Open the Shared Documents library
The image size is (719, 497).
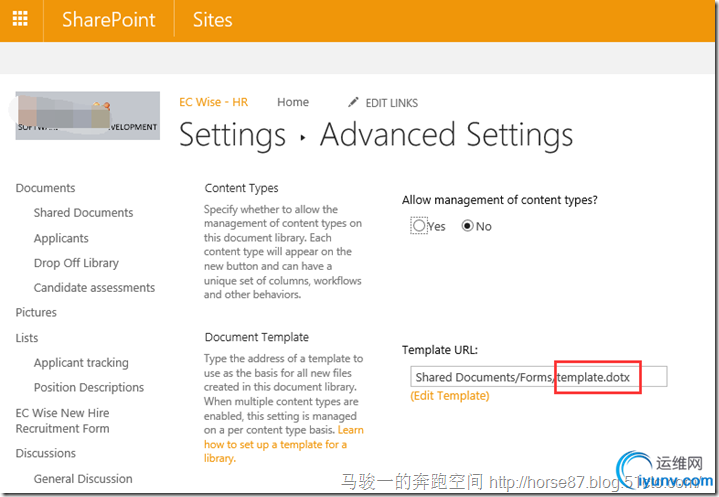pyautogui.click(x=83, y=213)
